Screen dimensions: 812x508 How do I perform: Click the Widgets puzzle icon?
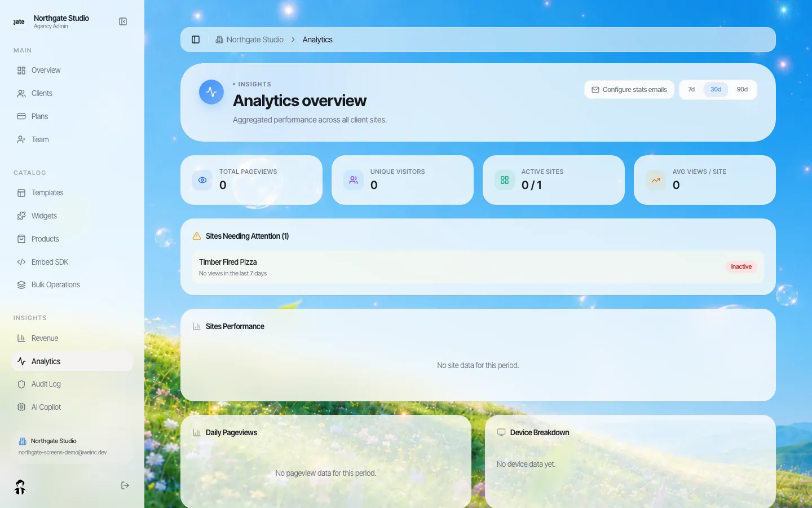click(21, 216)
